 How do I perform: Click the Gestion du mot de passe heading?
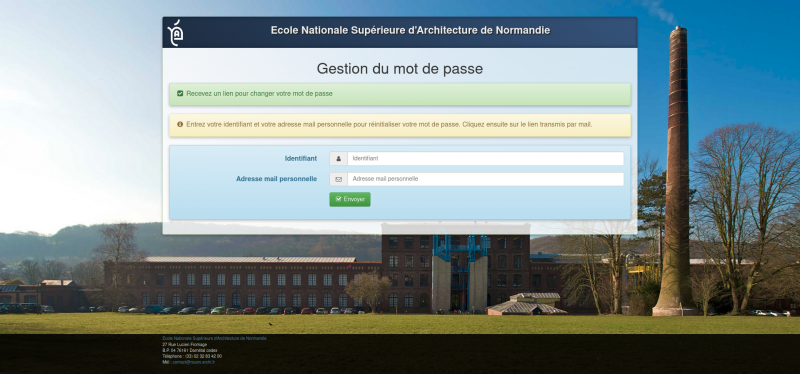pyautogui.click(x=399, y=68)
